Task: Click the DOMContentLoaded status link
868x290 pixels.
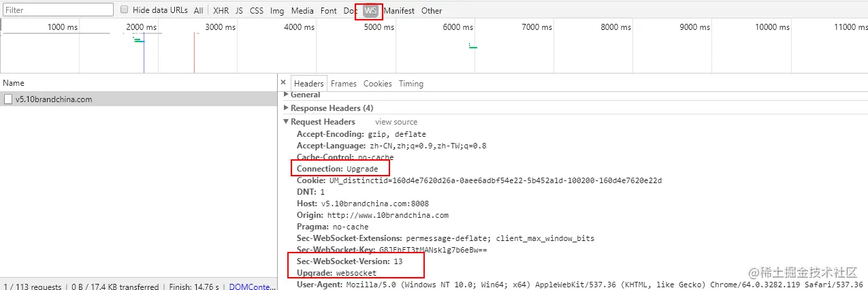Action: click(x=253, y=287)
